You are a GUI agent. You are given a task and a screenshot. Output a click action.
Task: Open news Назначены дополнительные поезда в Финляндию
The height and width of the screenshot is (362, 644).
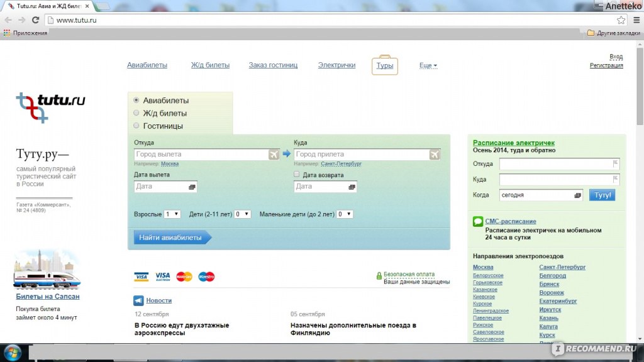tap(353, 329)
